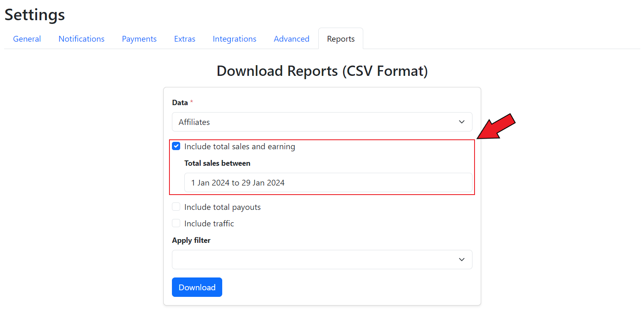The image size is (644, 315).
Task: Enable the Include total payouts checkbox
Action: (176, 207)
